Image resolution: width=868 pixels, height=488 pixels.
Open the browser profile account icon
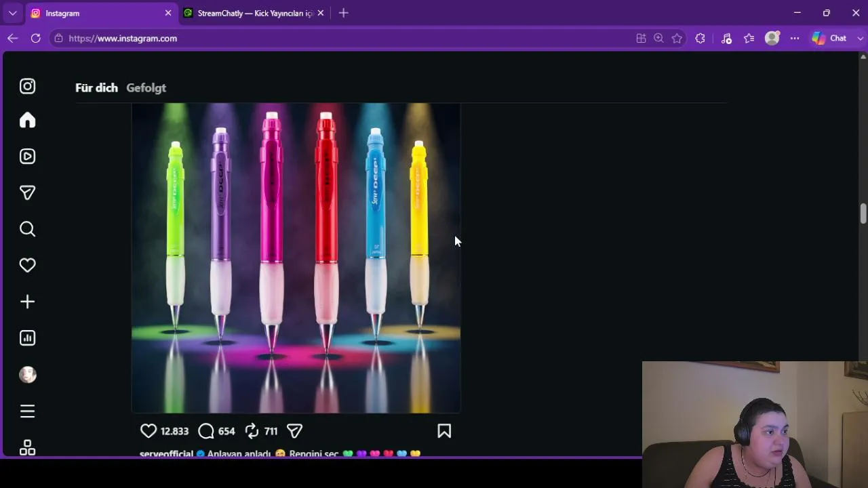point(772,39)
